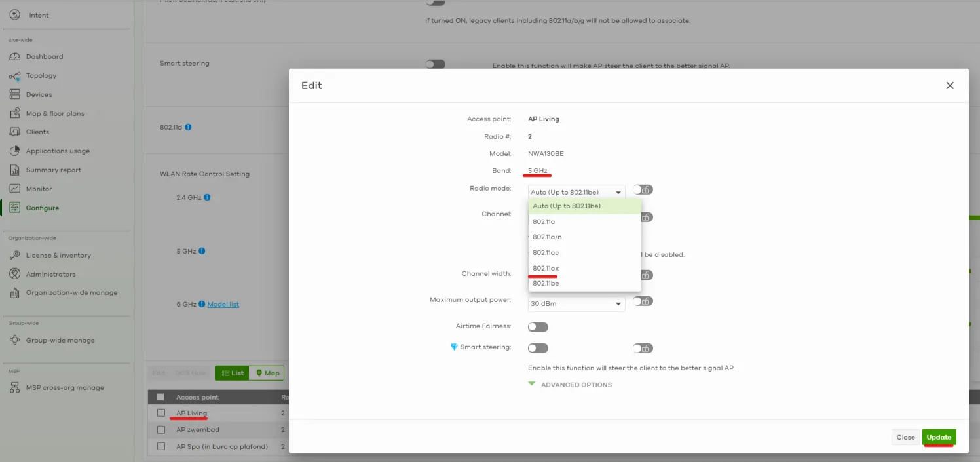Open License & inventory in the sidebar
This screenshot has width=980, height=462.
[x=58, y=256]
